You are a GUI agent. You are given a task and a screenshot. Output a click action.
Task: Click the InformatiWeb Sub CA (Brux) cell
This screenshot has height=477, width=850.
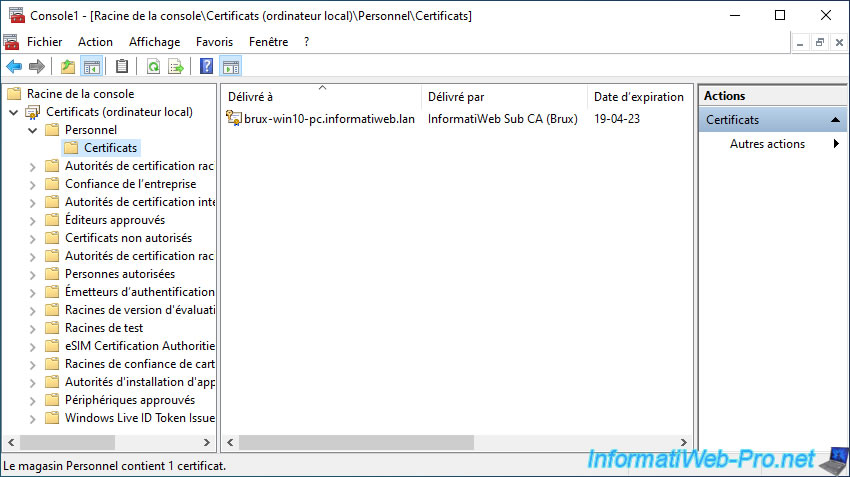pos(503,119)
